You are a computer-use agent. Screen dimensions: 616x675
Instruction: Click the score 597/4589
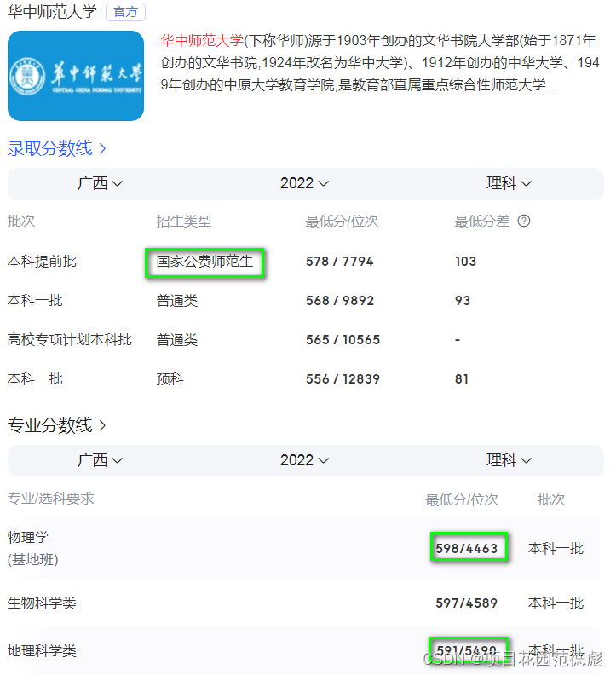(467, 603)
